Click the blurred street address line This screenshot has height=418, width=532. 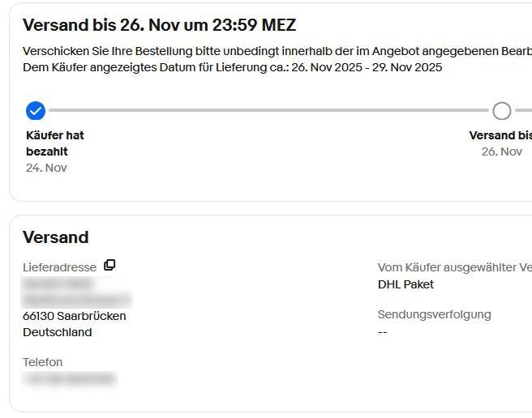click(76, 300)
